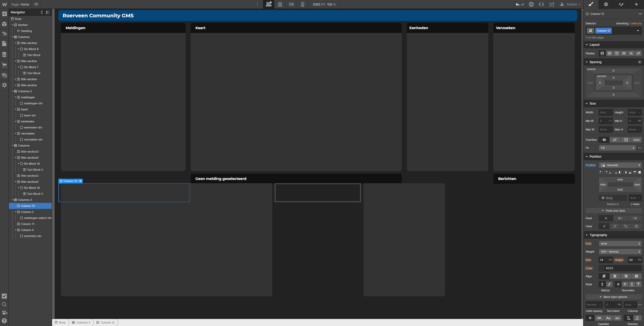Open the Export Code icon
The width and height of the screenshot is (644, 326).
click(541, 4)
